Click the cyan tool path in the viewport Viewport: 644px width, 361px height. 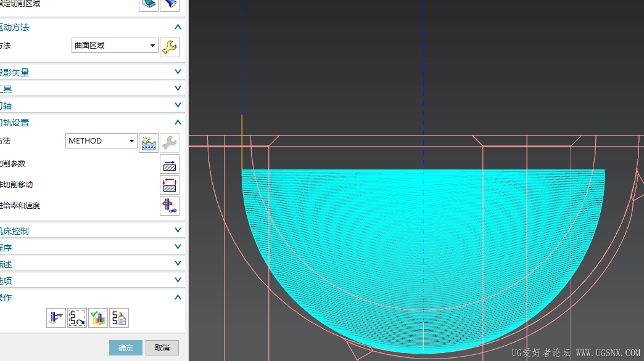(345, 246)
